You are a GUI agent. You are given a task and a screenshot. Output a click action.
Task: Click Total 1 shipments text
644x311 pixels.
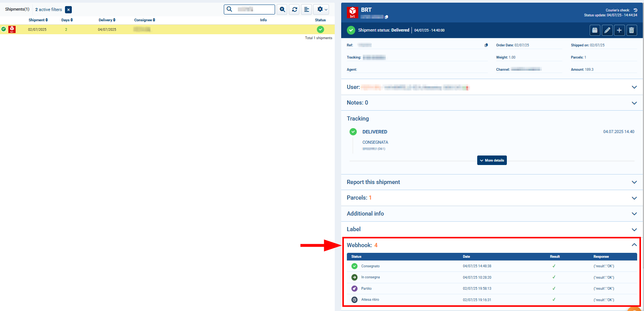[x=318, y=38]
